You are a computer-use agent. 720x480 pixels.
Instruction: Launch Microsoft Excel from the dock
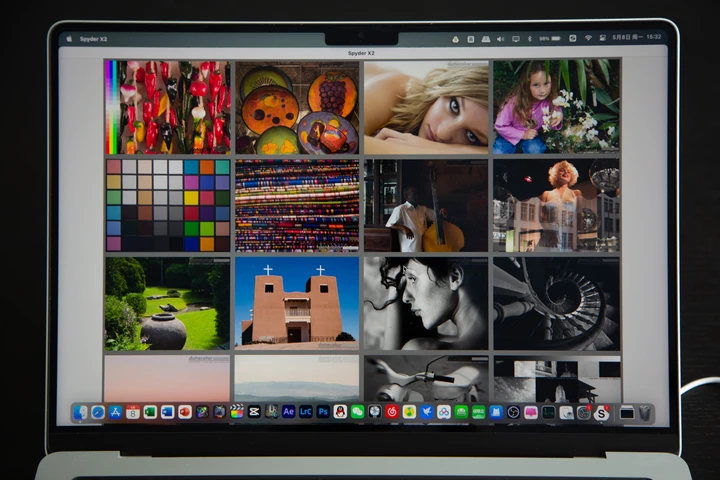[x=150, y=412]
